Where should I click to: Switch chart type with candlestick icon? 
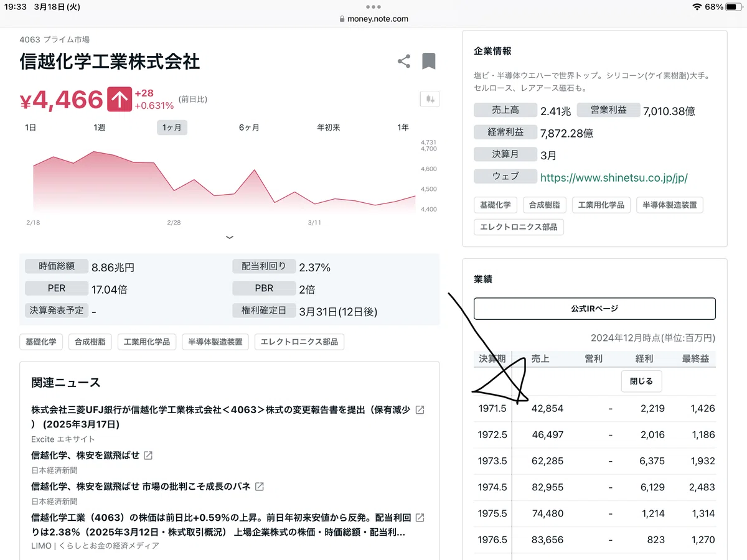(x=430, y=99)
